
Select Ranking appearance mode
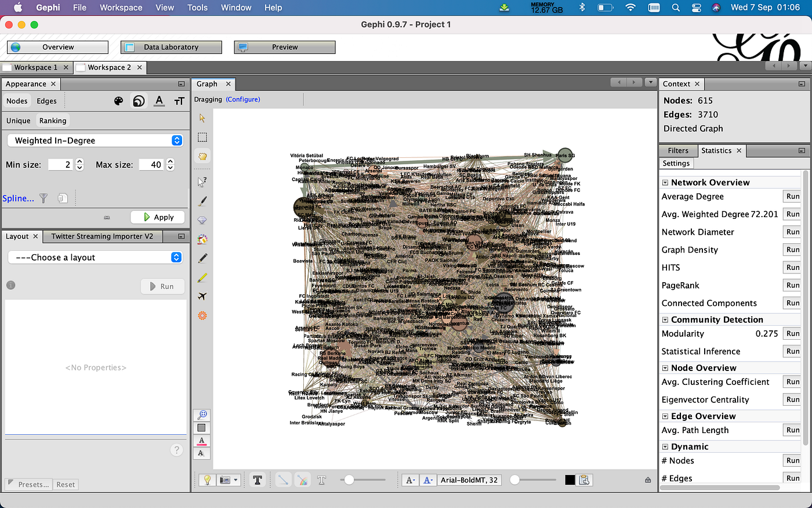point(53,121)
